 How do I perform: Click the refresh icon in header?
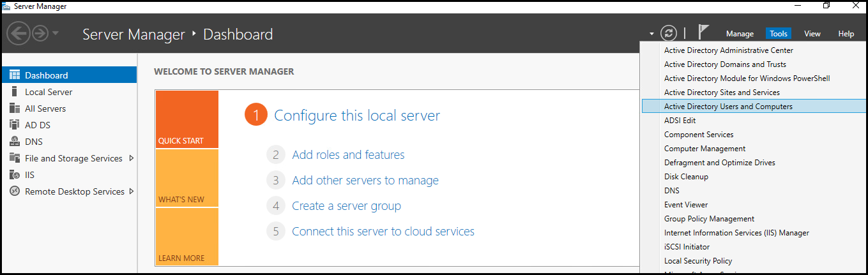pos(668,33)
